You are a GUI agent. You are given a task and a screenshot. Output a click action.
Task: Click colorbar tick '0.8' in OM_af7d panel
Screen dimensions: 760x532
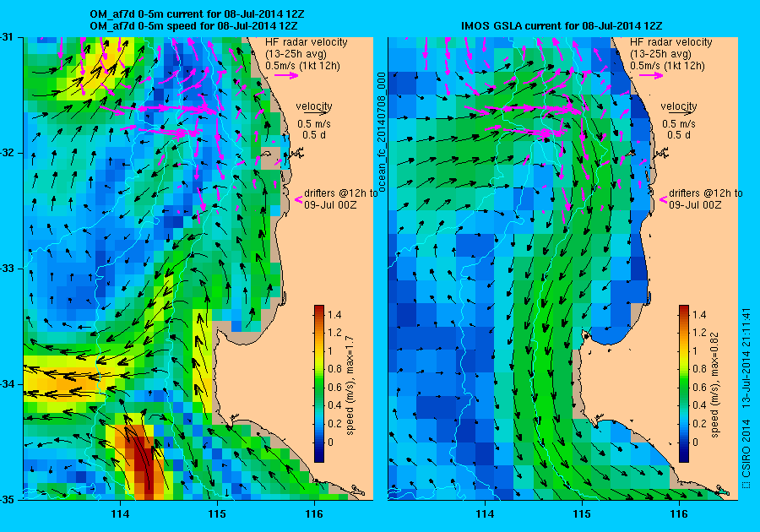(334, 369)
